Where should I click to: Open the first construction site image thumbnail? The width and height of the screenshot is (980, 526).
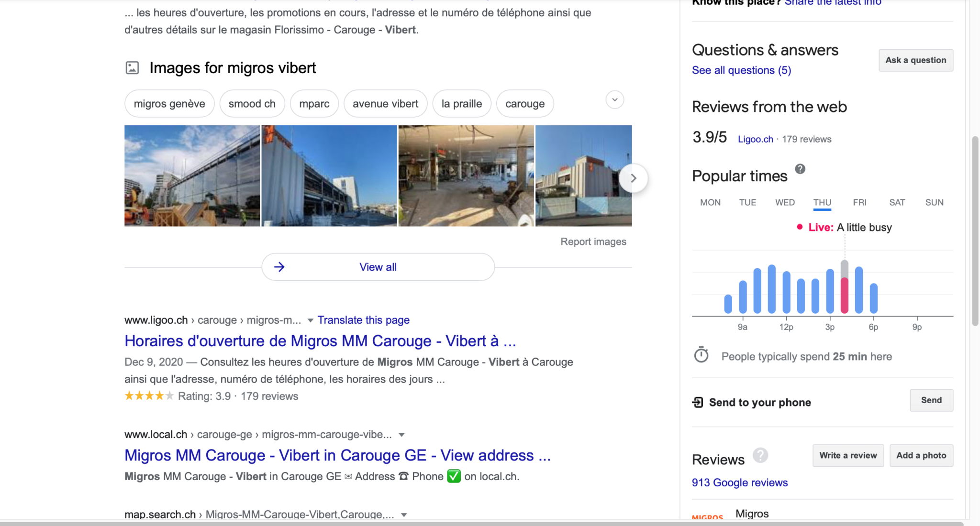click(191, 176)
